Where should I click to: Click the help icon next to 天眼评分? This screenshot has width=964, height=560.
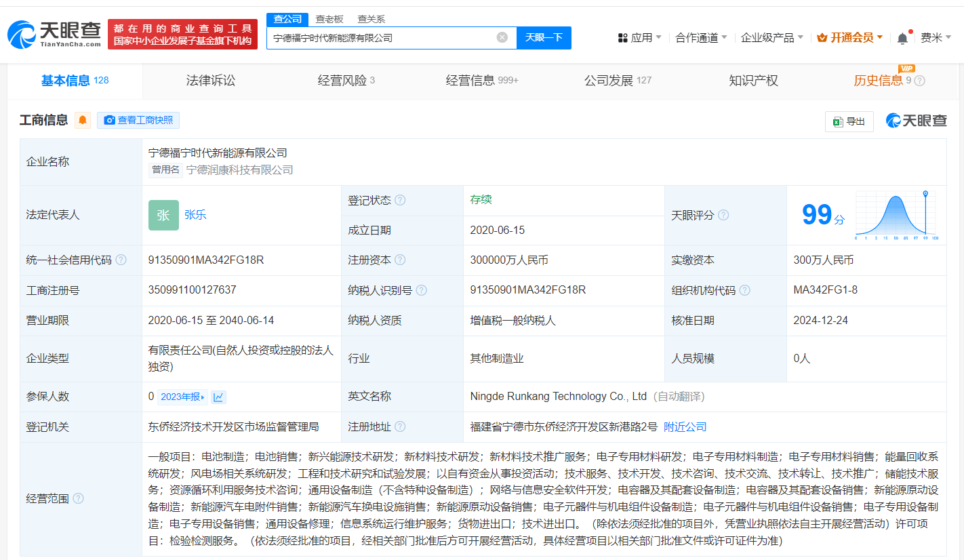(x=723, y=215)
